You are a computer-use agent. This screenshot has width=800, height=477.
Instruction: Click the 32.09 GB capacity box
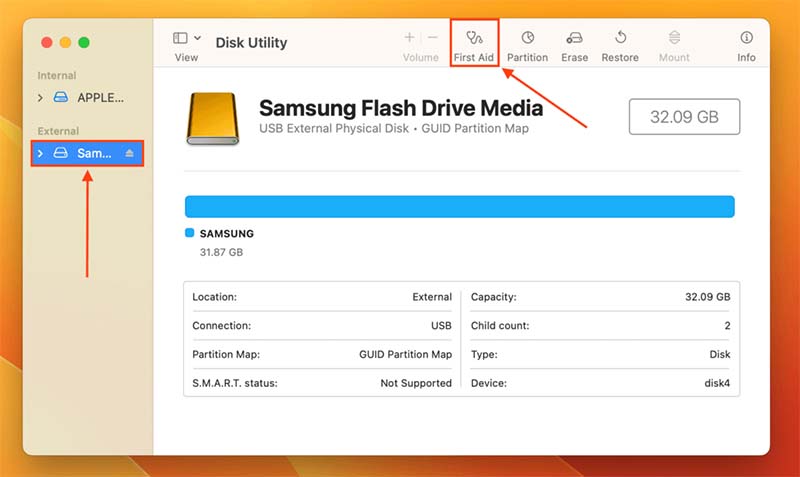click(x=684, y=117)
